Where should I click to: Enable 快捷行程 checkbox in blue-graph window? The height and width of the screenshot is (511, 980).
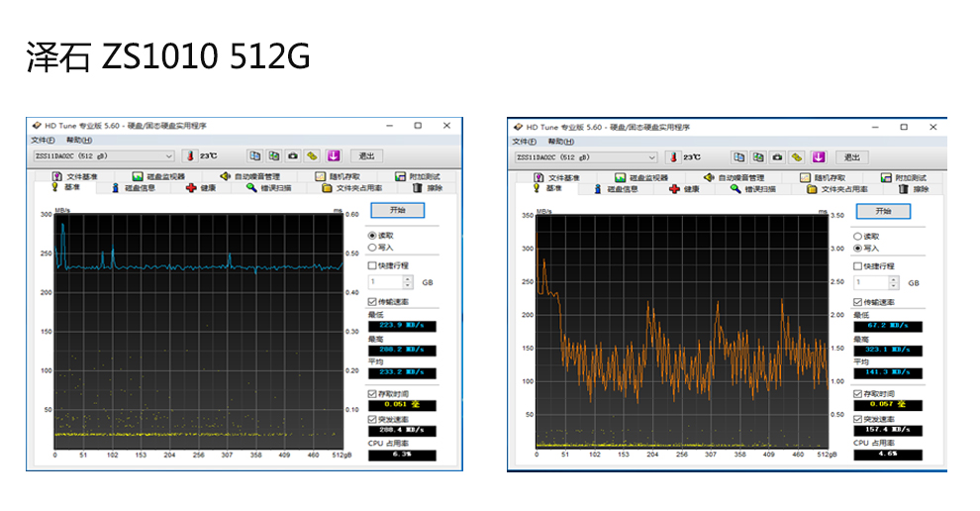coord(372,265)
